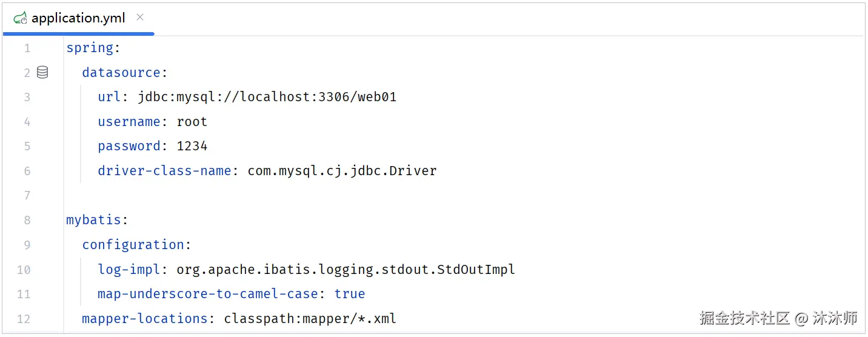Select the application.yml editor tab
868x337 pixels.
tap(79, 18)
